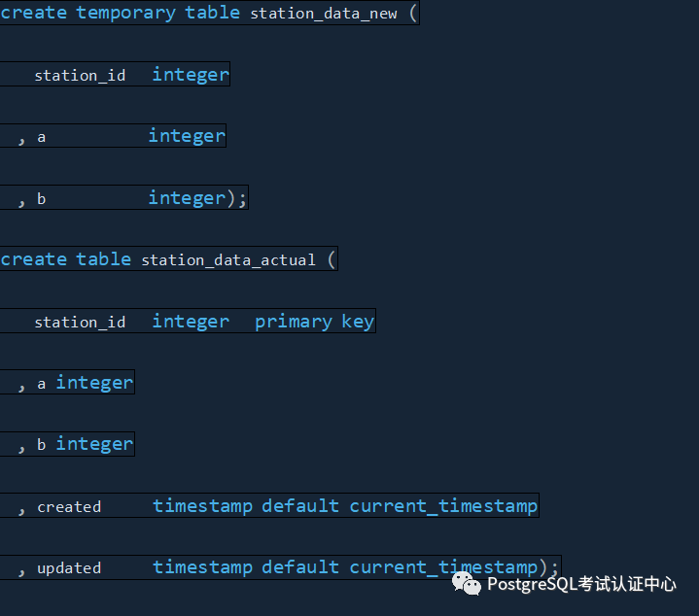The image size is (699, 616).
Task: Click the 'create table' keywords for station_data_actual
Action: coord(65,259)
